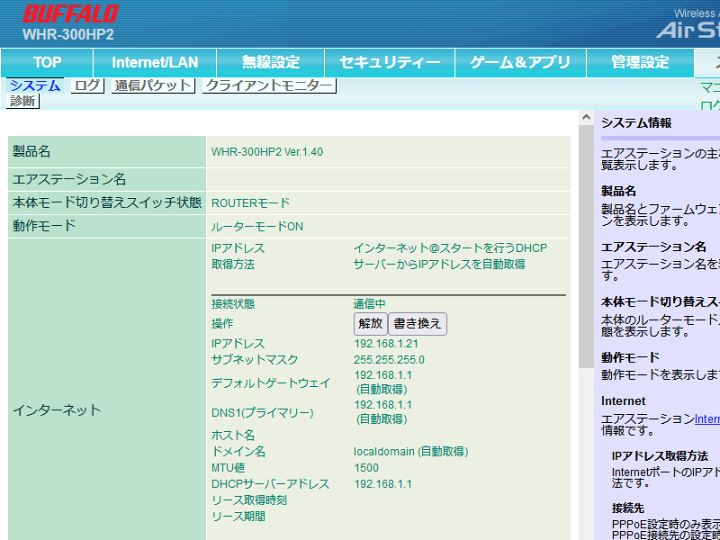Click the BUFFALO logo

pos(70,14)
